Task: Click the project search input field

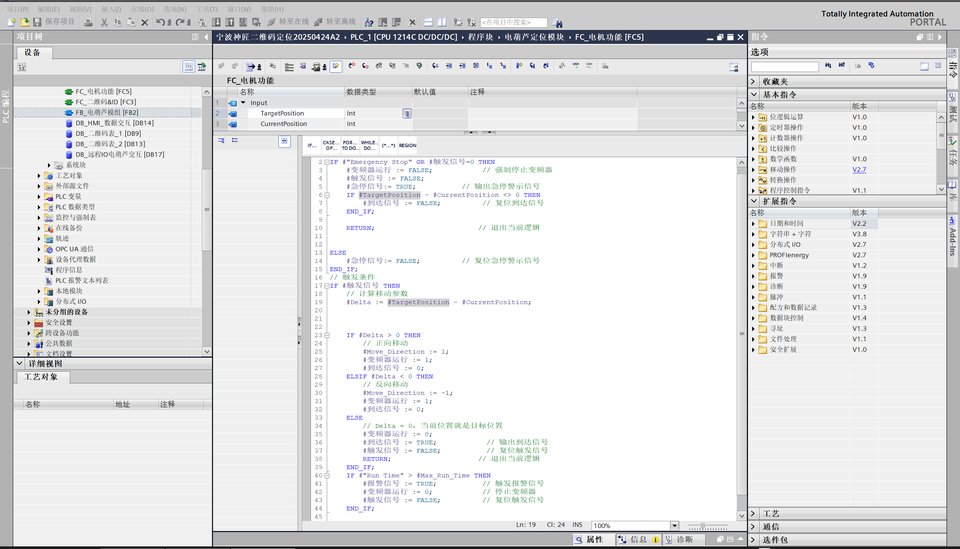Action: (513, 22)
